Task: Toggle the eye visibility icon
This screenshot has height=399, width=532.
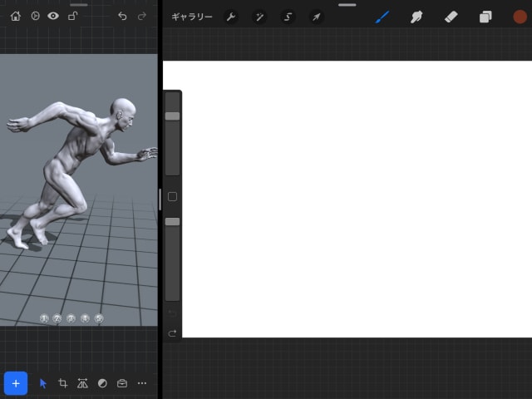Action: (53, 16)
